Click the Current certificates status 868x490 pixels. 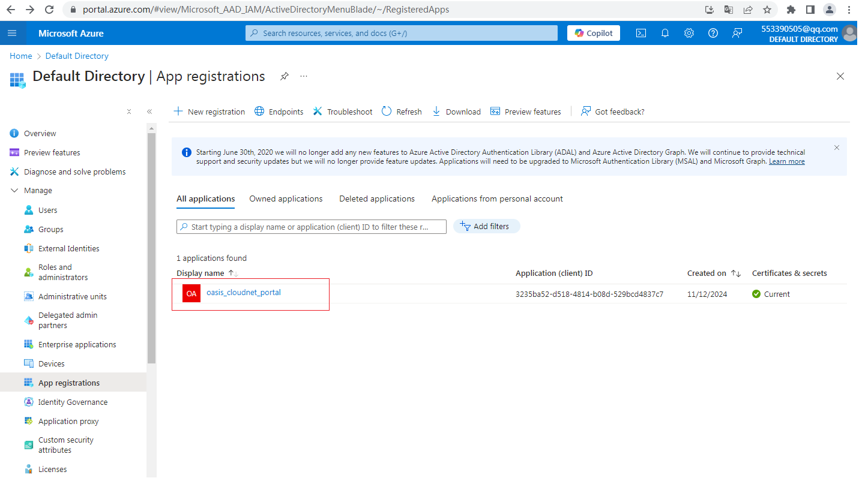[771, 294]
